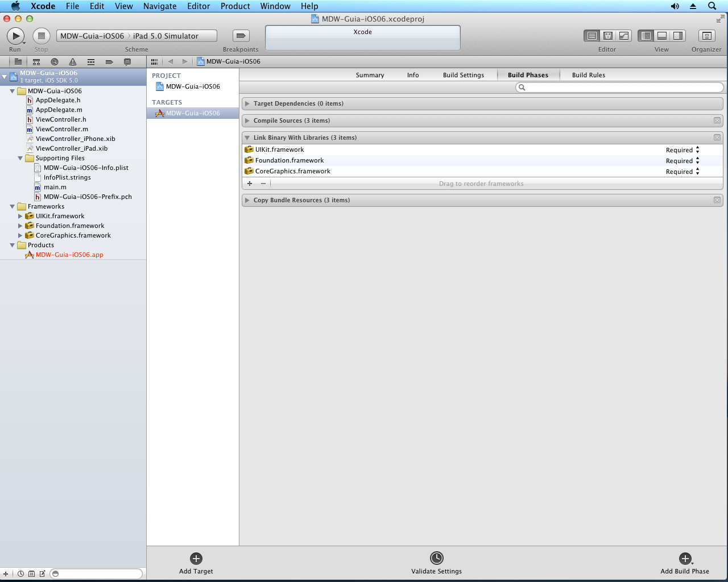Delete the Compile Sources build phase
The width and height of the screenshot is (728, 582).
717,120
